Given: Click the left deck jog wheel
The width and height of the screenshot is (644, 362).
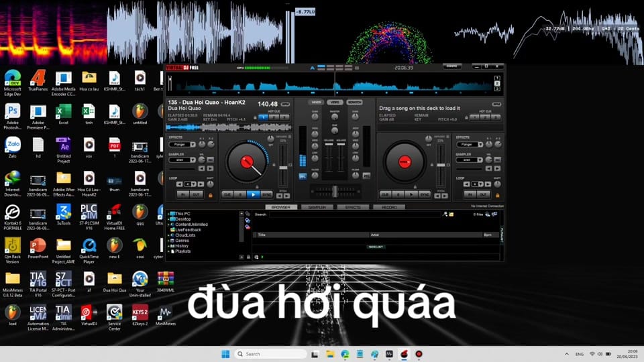Looking at the screenshot, I should click(247, 162).
